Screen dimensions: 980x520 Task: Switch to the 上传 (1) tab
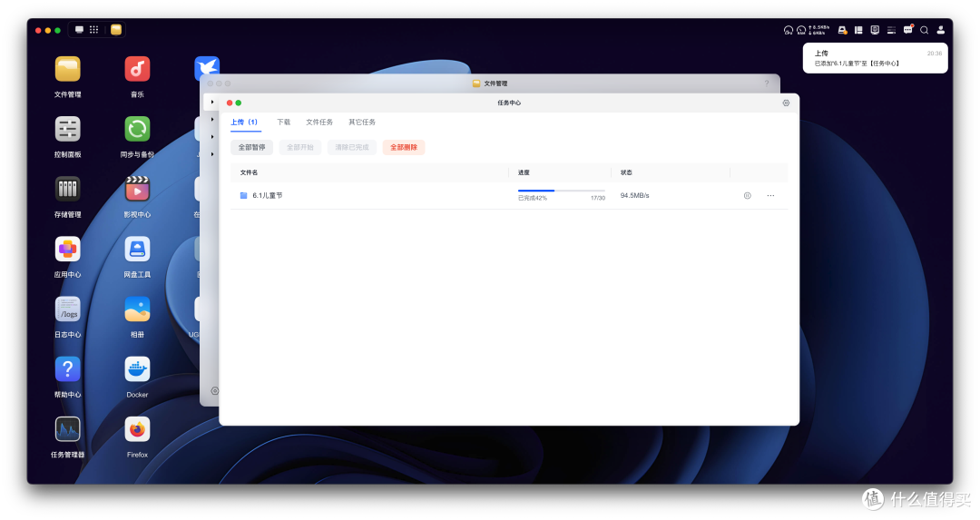pos(244,122)
